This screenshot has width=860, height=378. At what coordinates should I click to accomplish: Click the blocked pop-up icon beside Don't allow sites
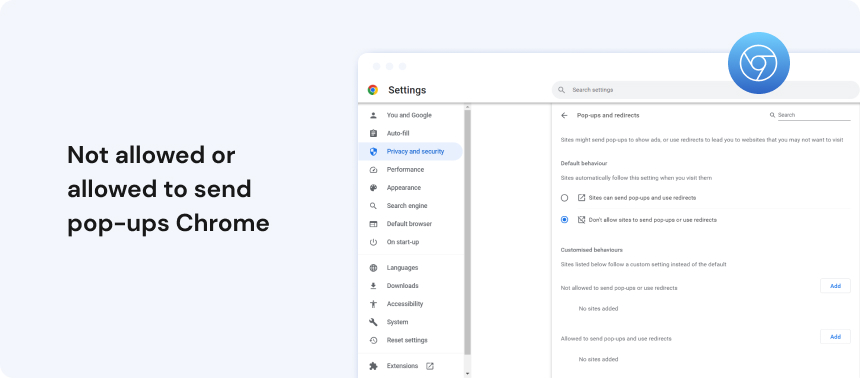pos(581,219)
